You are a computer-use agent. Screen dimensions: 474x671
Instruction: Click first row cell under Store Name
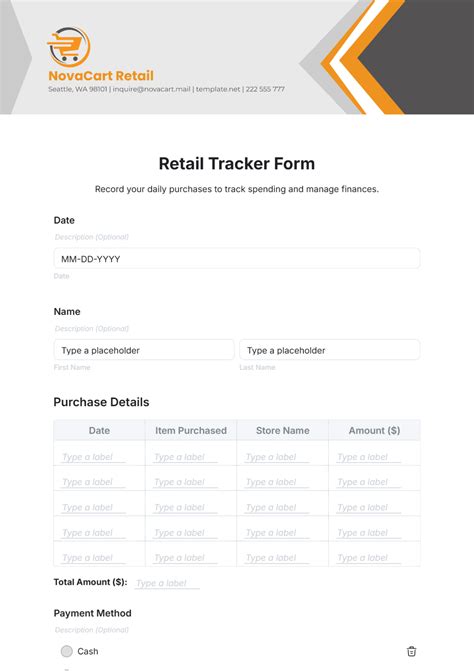coord(277,457)
